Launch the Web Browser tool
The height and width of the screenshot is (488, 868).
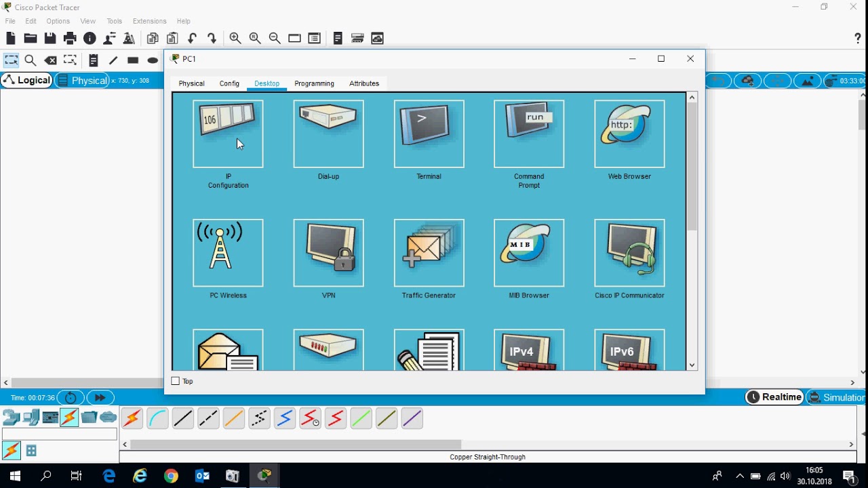pos(629,134)
